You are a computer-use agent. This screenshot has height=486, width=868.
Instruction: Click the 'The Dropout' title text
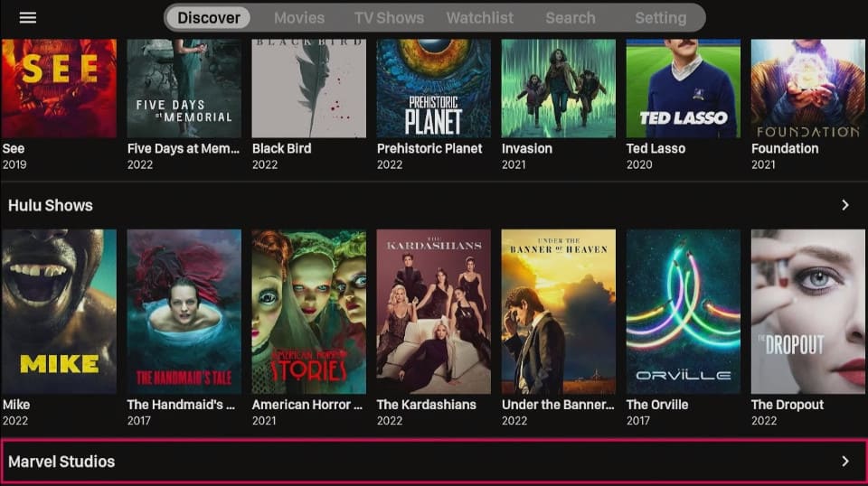788,404
